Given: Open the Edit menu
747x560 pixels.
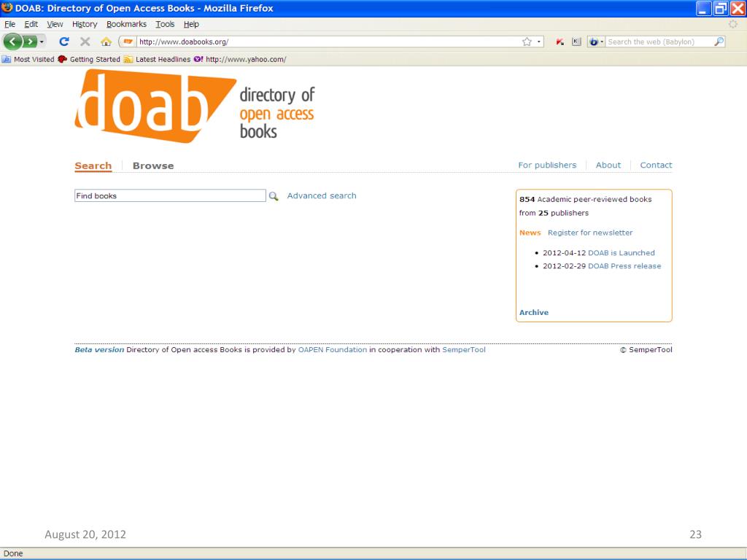Looking at the screenshot, I should pos(31,24).
